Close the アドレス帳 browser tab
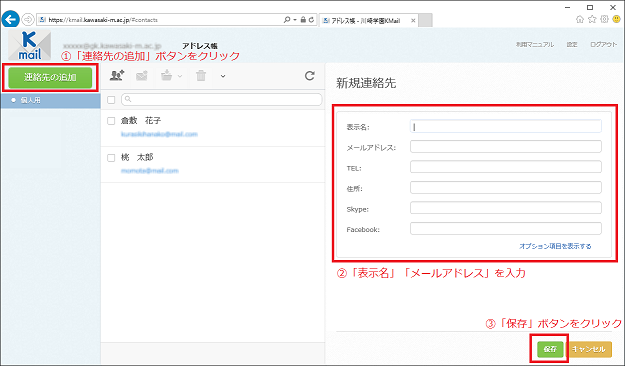This screenshot has height=366, width=625. pos(413,20)
